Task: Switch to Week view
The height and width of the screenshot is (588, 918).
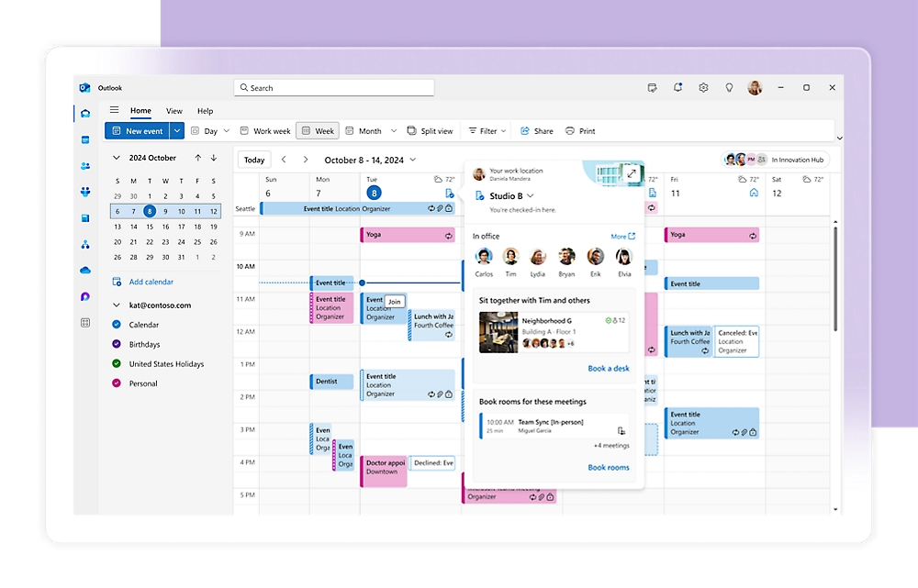Action: click(x=318, y=131)
